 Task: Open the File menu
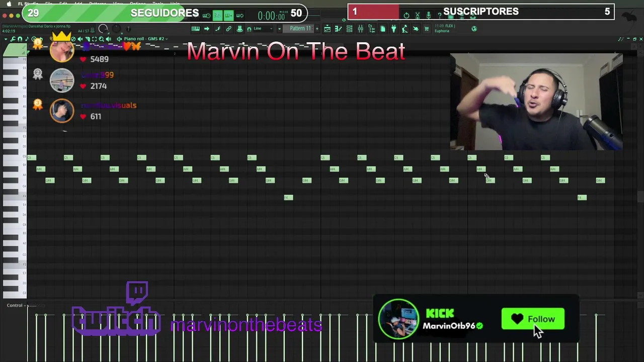pyautogui.click(x=49, y=4)
